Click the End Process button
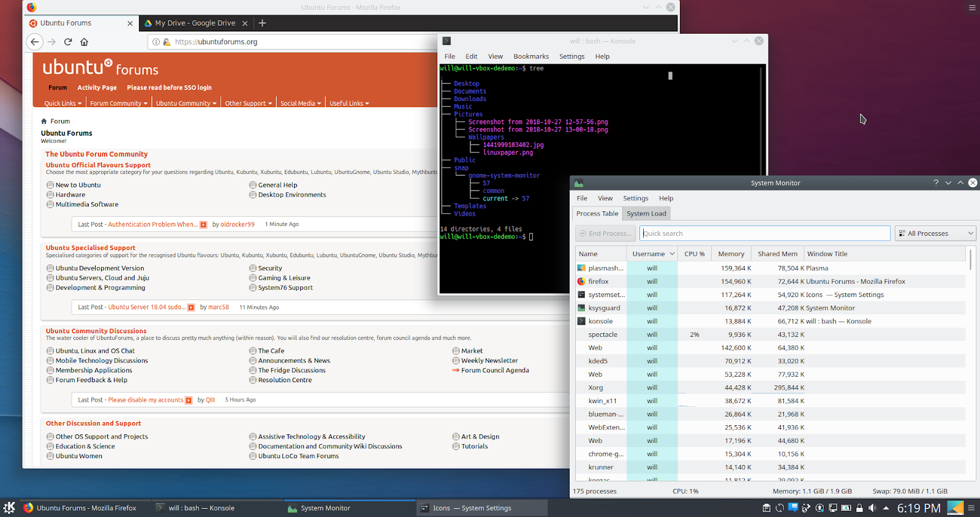This screenshot has width=980, height=517. (605, 233)
